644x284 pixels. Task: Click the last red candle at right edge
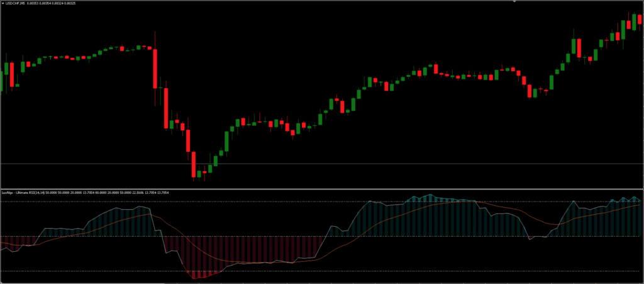(x=640, y=19)
